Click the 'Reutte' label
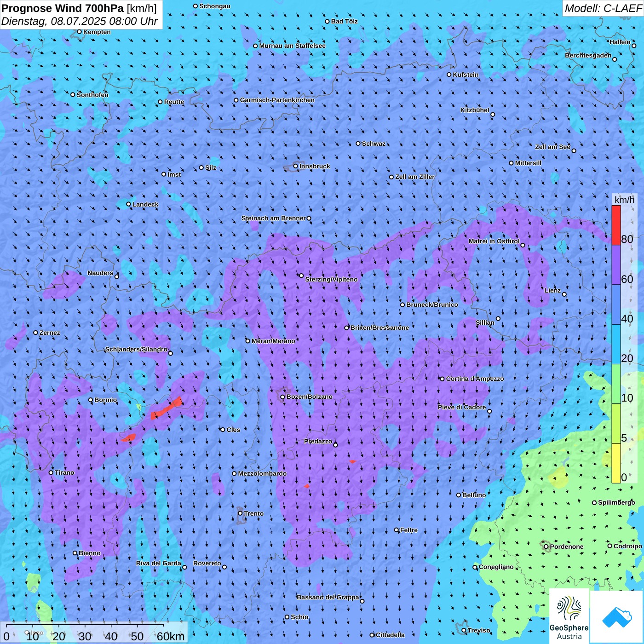The width and height of the screenshot is (644, 644). [174, 102]
